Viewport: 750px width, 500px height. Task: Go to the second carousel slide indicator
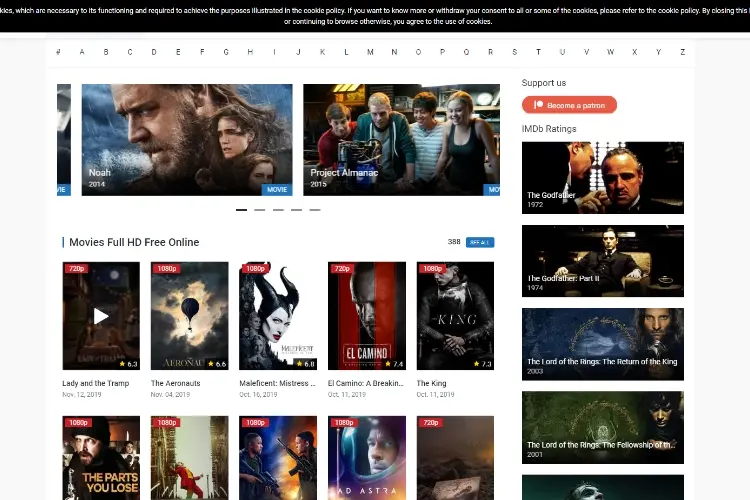click(x=259, y=210)
